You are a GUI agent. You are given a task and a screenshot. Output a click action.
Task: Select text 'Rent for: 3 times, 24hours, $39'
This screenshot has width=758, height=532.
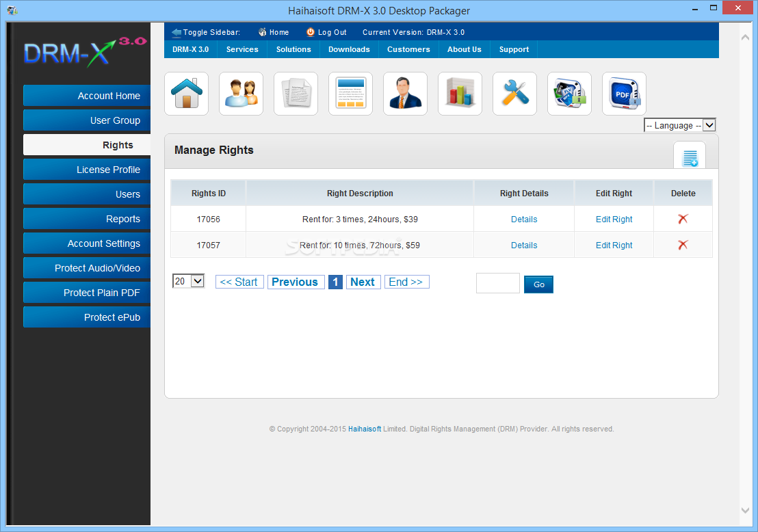point(360,220)
